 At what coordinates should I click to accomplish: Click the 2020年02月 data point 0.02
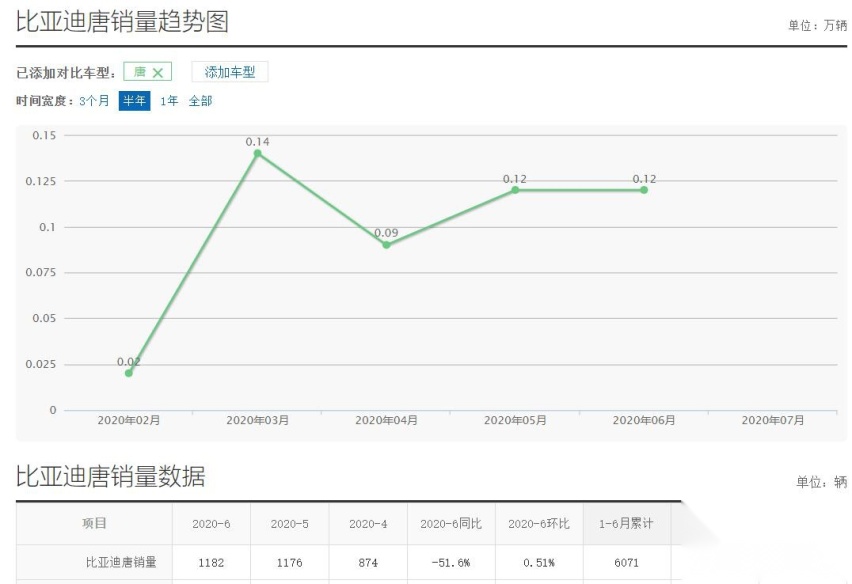tap(129, 373)
